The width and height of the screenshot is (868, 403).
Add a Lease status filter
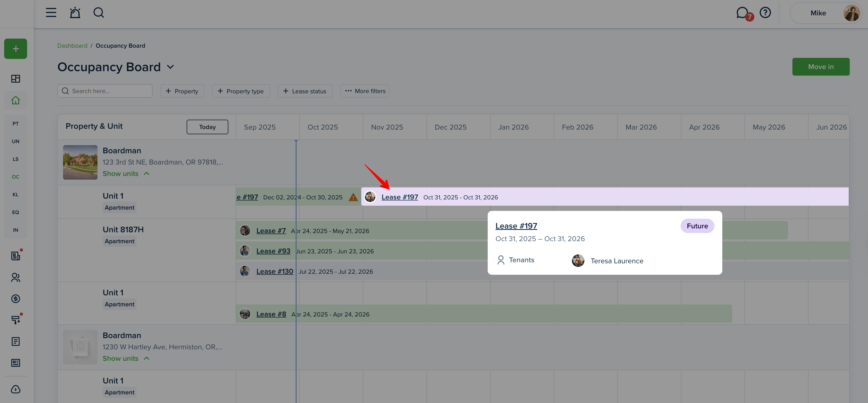pos(305,91)
